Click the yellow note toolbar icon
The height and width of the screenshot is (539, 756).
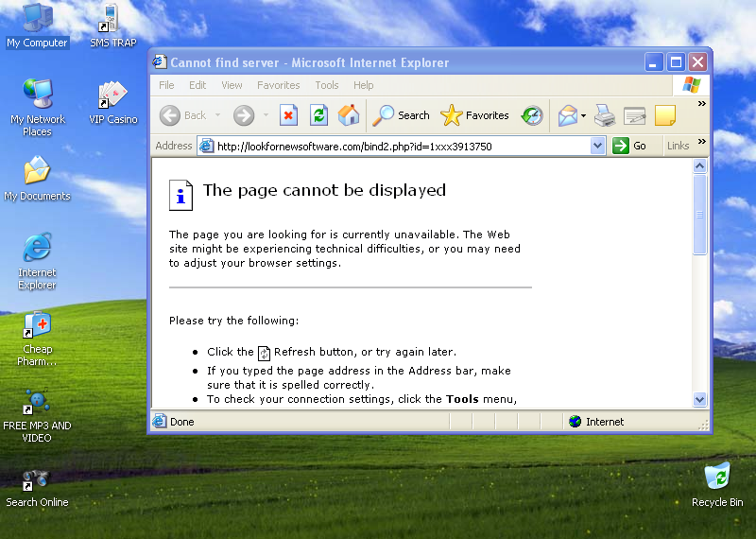click(x=665, y=115)
